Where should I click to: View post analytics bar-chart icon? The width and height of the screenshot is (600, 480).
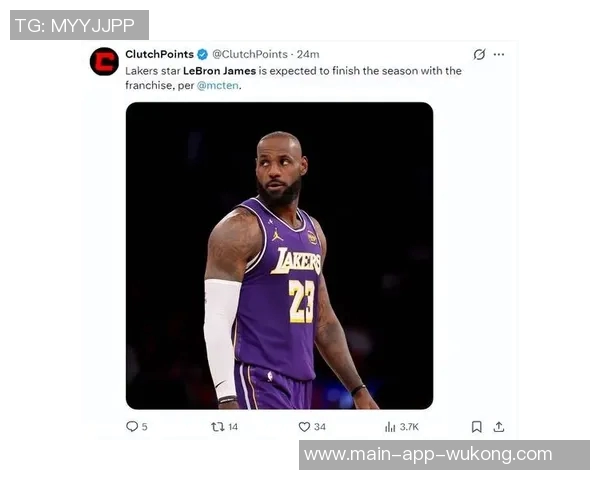click(x=390, y=427)
